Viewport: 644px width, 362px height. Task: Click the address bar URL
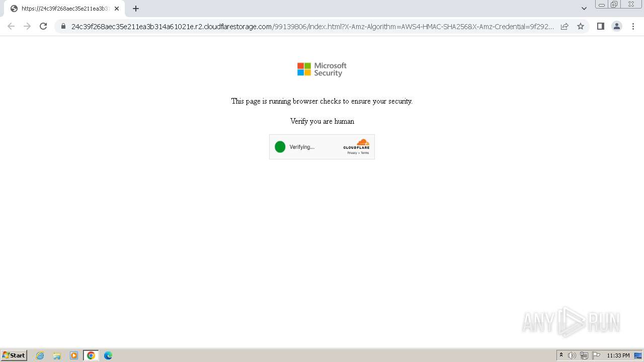312,27
